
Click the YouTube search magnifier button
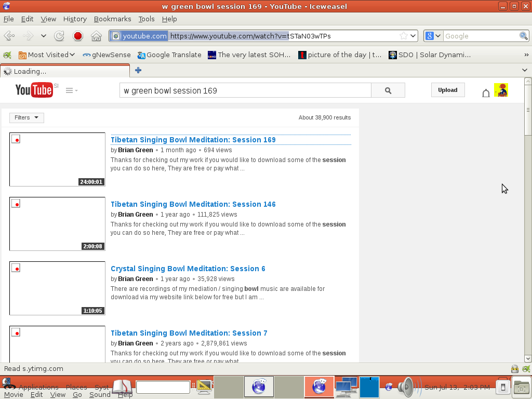click(x=388, y=90)
